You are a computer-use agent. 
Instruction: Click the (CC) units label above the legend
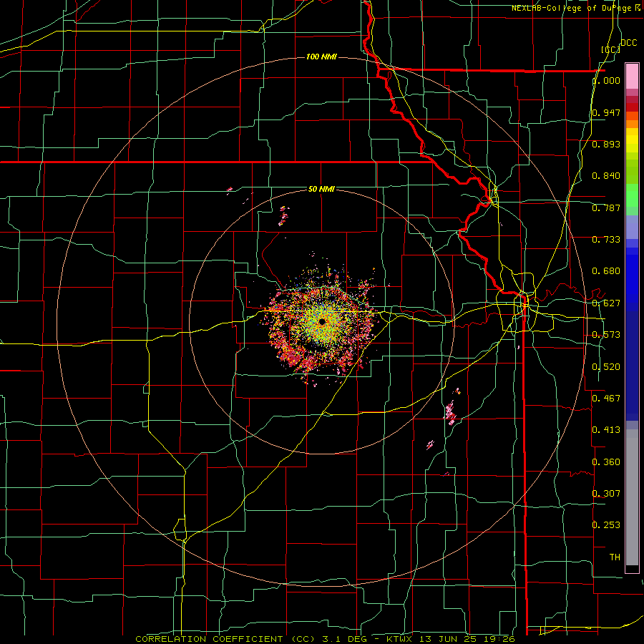point(610,49)
